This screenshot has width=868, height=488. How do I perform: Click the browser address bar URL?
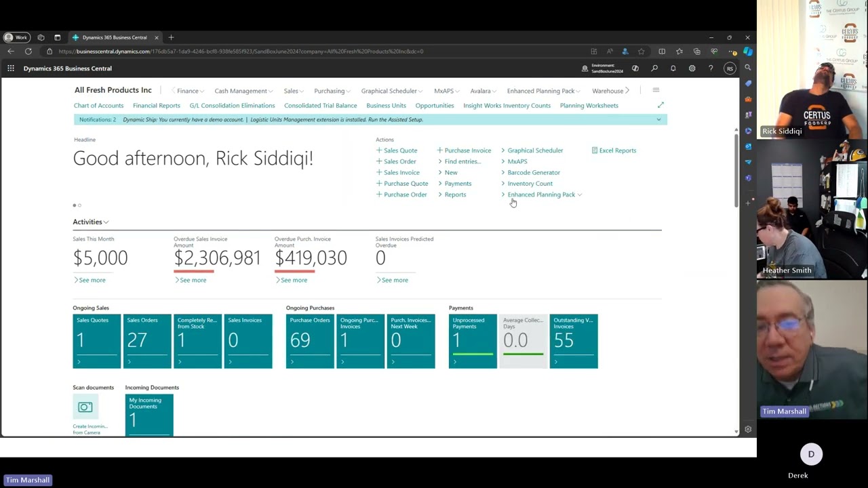[241, 52]
